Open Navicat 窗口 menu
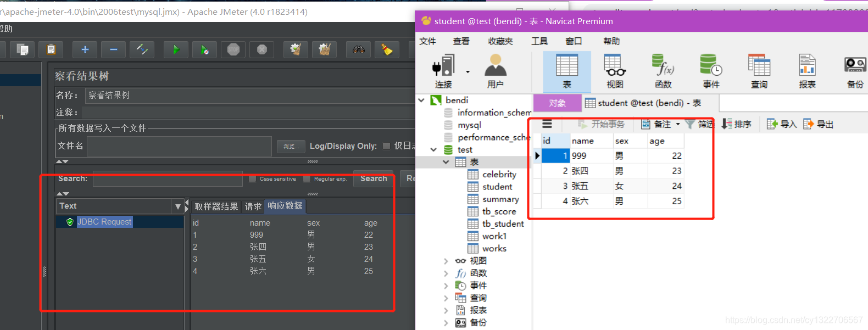 pos(574,41)
